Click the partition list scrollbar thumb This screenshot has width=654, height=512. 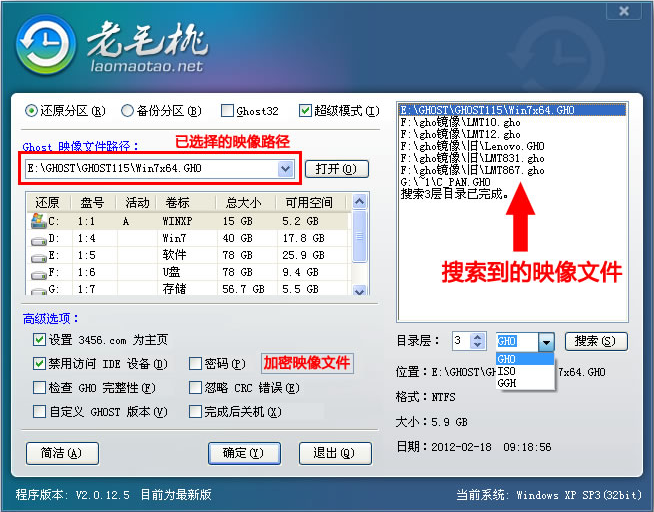pyautogui.click(x=360, y=236)
